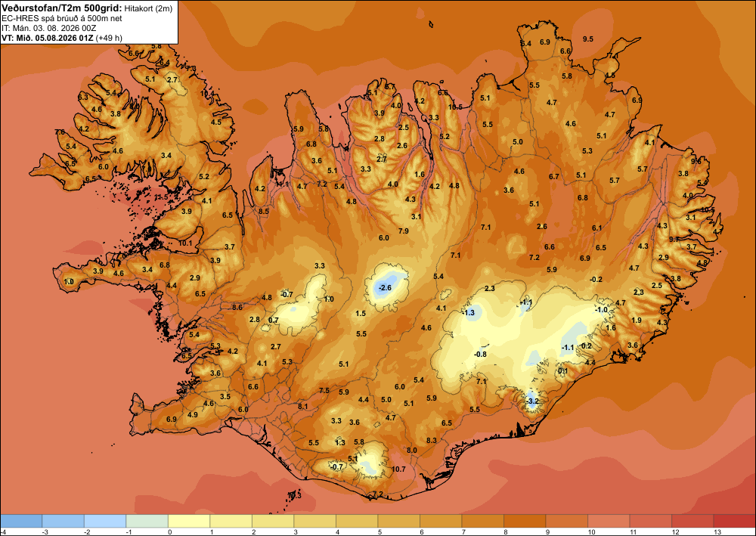Click the legend color band between -4 and -3

(x=20, y=521)
